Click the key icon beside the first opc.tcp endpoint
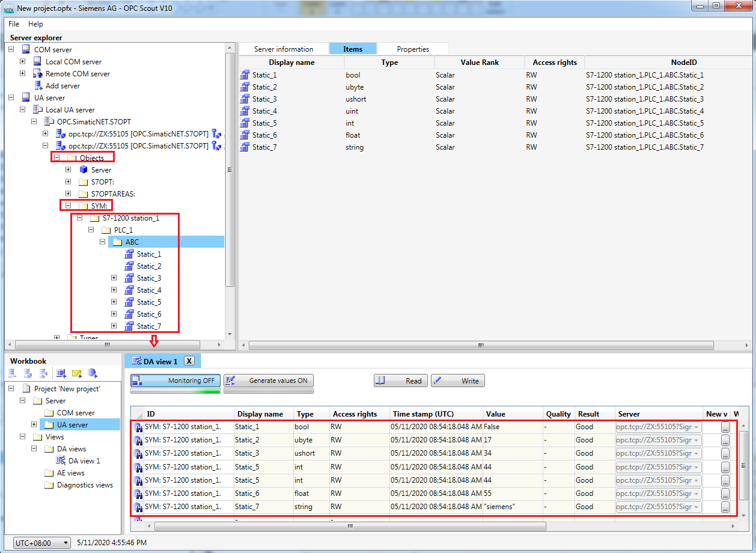This screenshot has width=756, height=553. click(217, 134)
